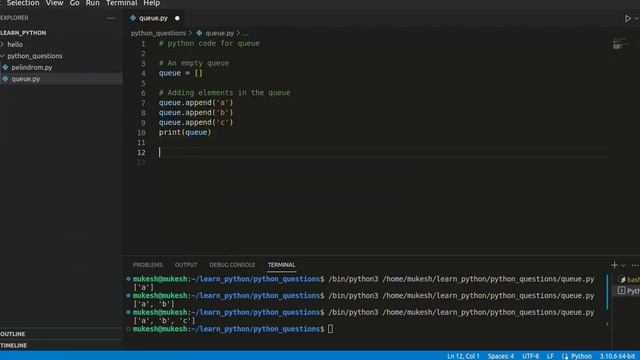Open the Help menu
640x360 pixels.
point(151,3)
